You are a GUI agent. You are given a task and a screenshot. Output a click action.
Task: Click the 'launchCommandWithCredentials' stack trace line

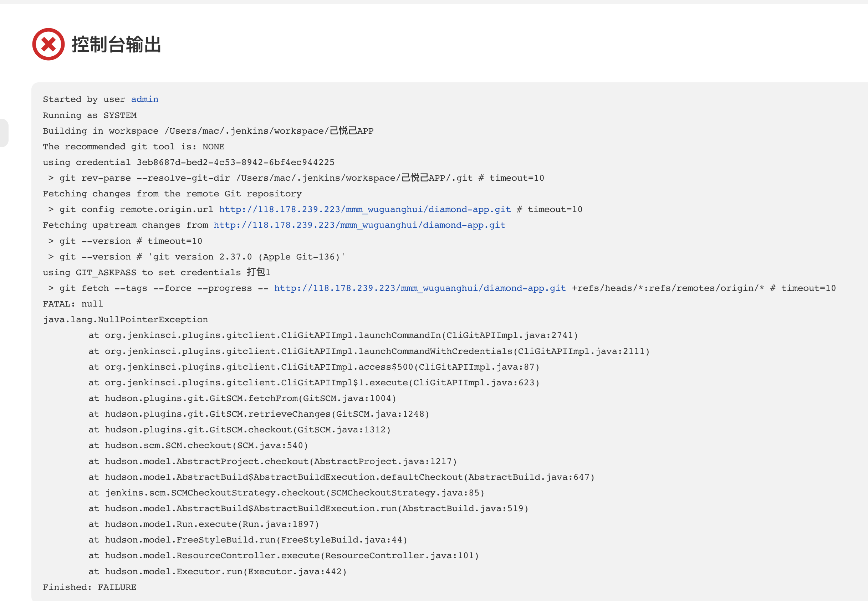(369, 351)
